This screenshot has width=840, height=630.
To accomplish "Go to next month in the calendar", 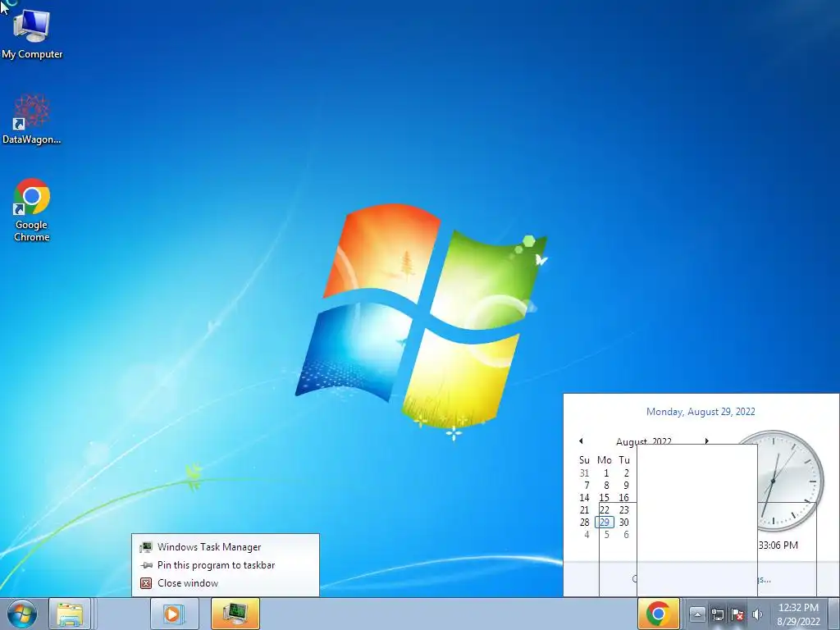I will tap(706, 441).
